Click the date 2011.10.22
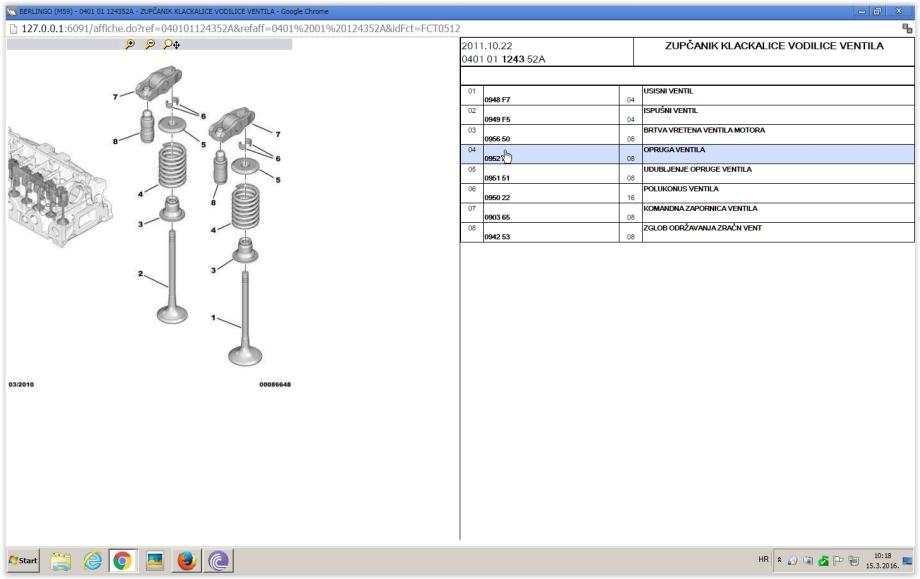Image resolution: width=920 pixels, height=579 pixels. (486, 46)
